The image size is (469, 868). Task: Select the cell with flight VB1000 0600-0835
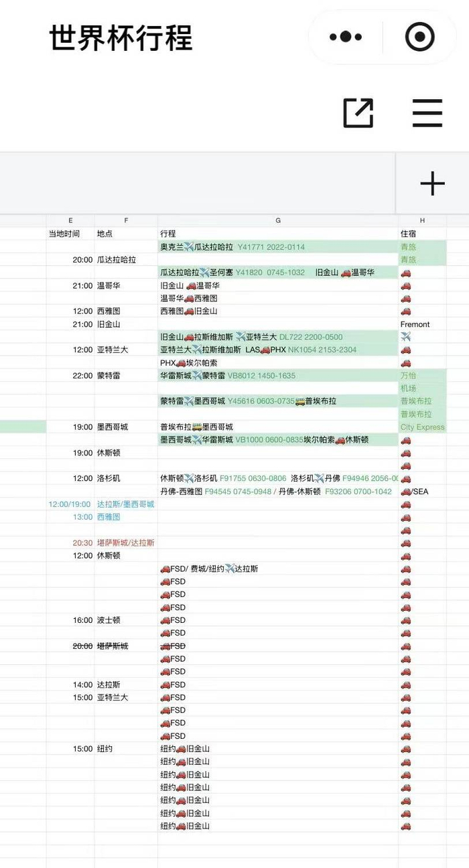click(278, 440)
